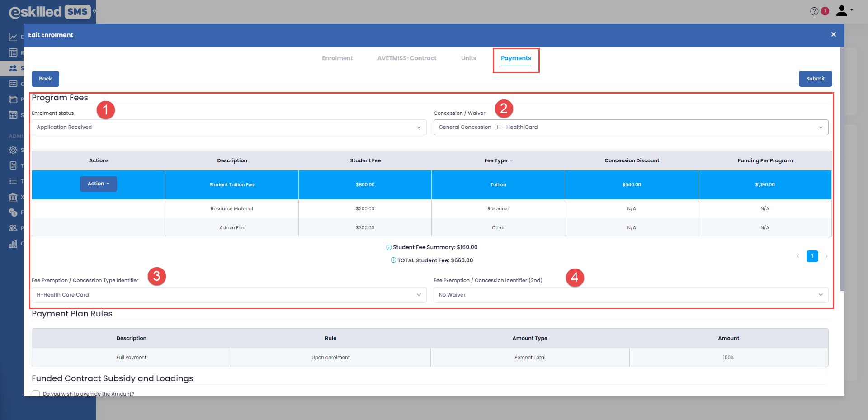
Task: Open Fee Exemption Concession Type Identifier dropdown
Action: [229, 295]
